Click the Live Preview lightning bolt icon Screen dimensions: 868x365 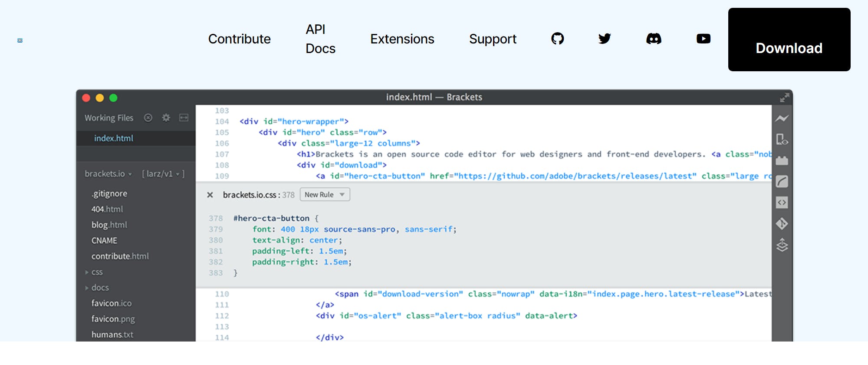[x=782, y=118]
